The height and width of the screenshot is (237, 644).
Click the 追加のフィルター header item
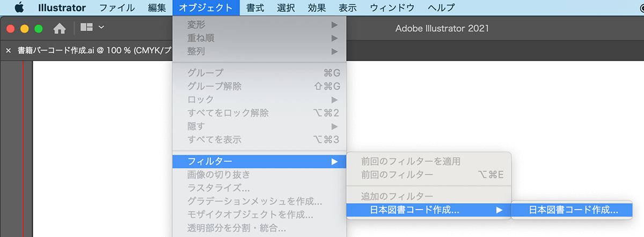click(429, 196)
